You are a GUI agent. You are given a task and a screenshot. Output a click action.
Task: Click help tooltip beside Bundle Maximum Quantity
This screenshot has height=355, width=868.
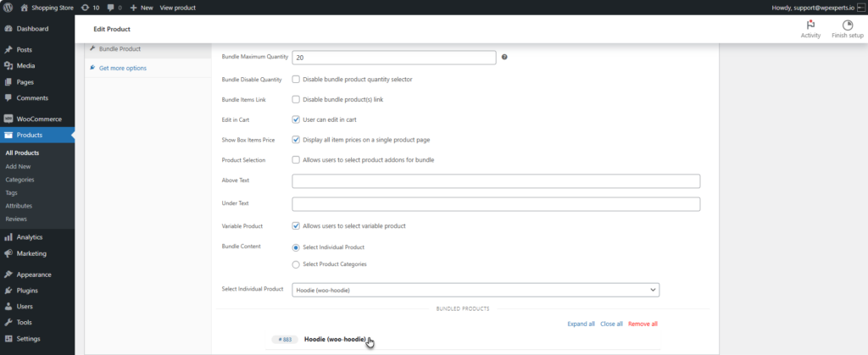coord(504,57)
